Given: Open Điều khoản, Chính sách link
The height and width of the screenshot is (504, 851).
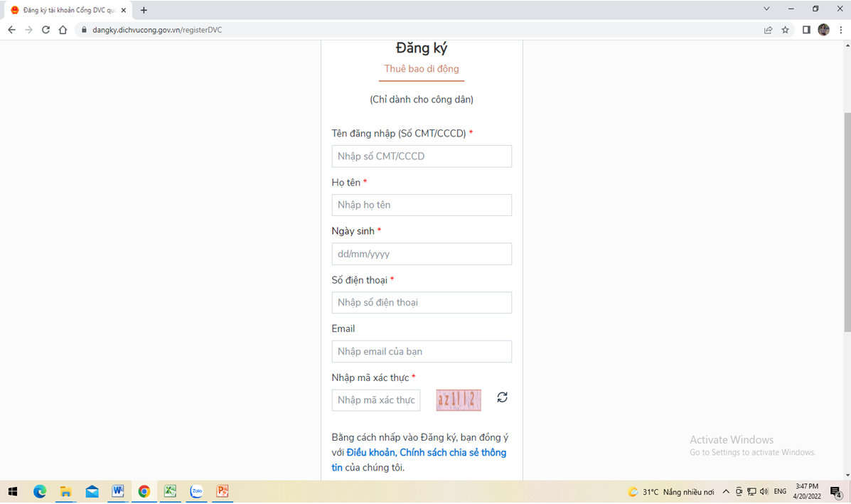Looking at the screenshot, I should click(x=426, y=453).
